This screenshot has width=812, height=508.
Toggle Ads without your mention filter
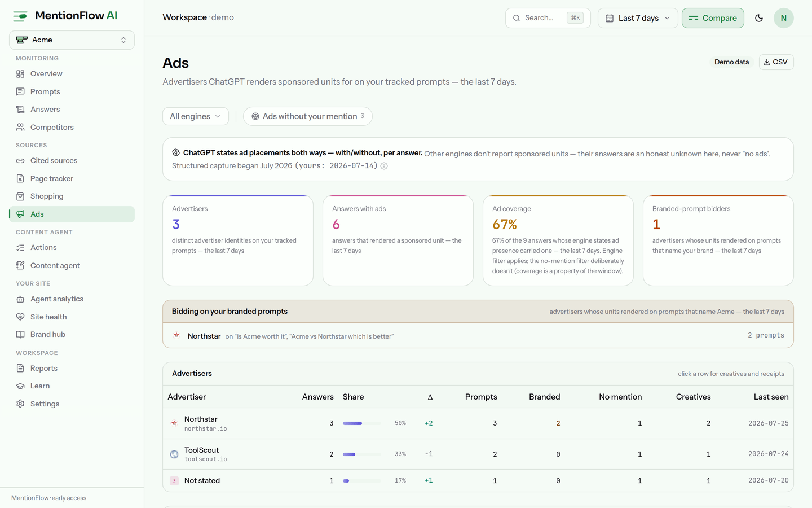(308, 116)
